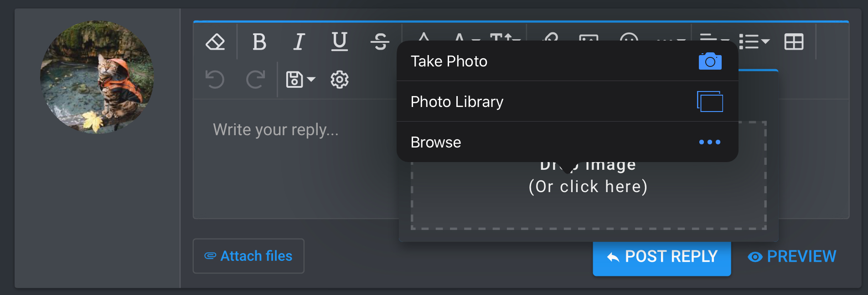Apply strikethrough formatting

380,42
